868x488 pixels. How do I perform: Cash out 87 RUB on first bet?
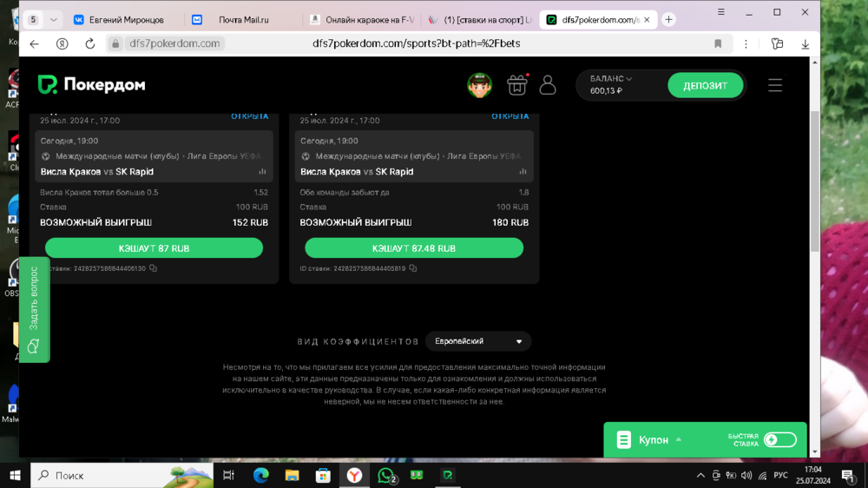[x=154, y=248]
